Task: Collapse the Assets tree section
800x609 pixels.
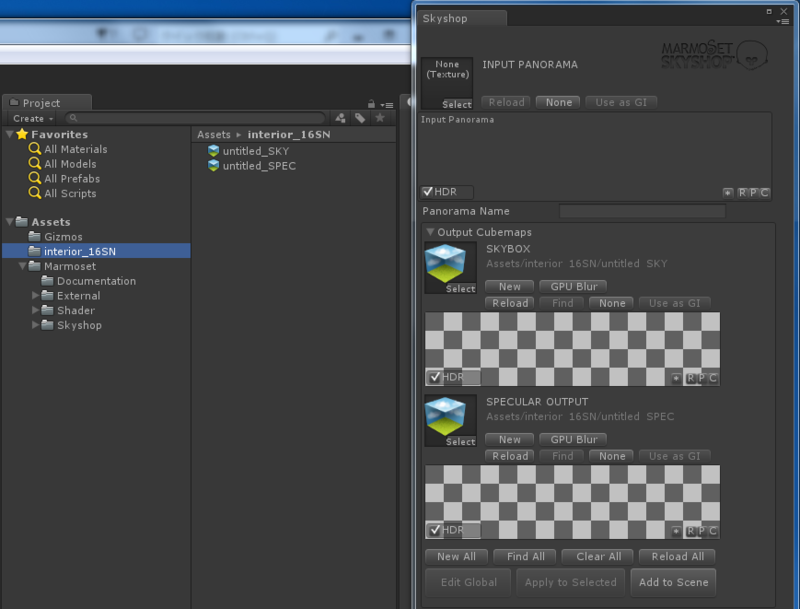Action: [10, 222]
